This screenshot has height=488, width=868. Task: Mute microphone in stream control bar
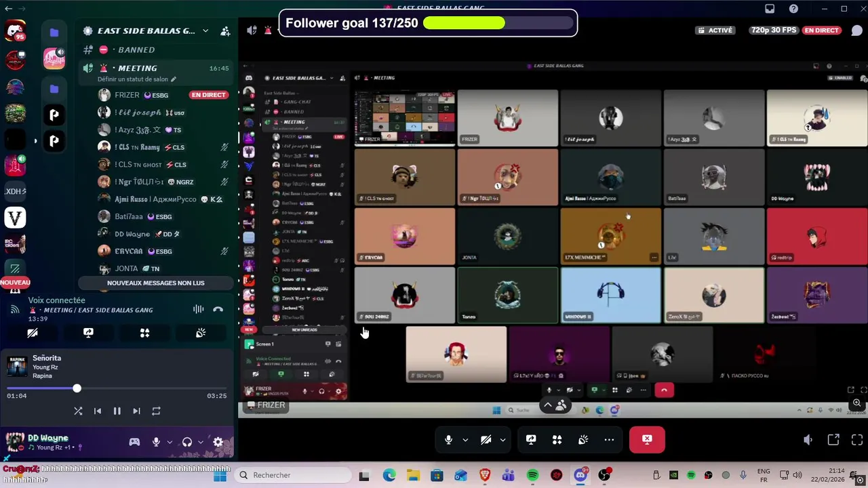(x=448, y=440)
